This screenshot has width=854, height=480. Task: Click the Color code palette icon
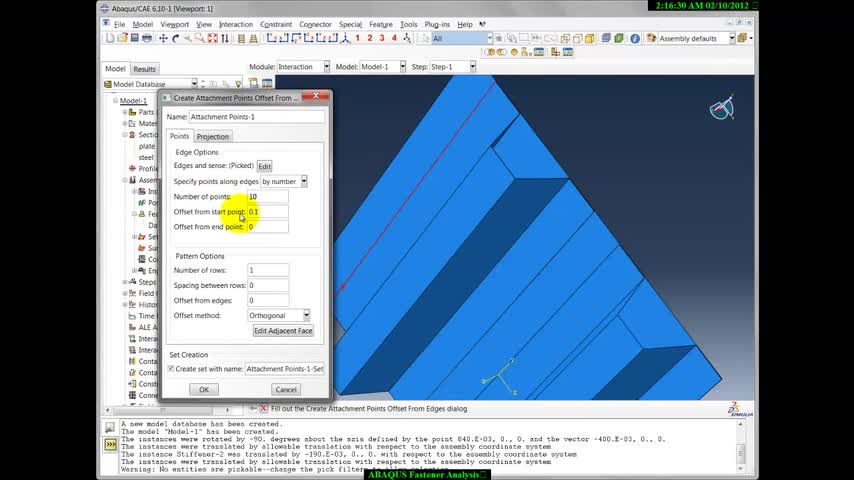coord(651,38)
